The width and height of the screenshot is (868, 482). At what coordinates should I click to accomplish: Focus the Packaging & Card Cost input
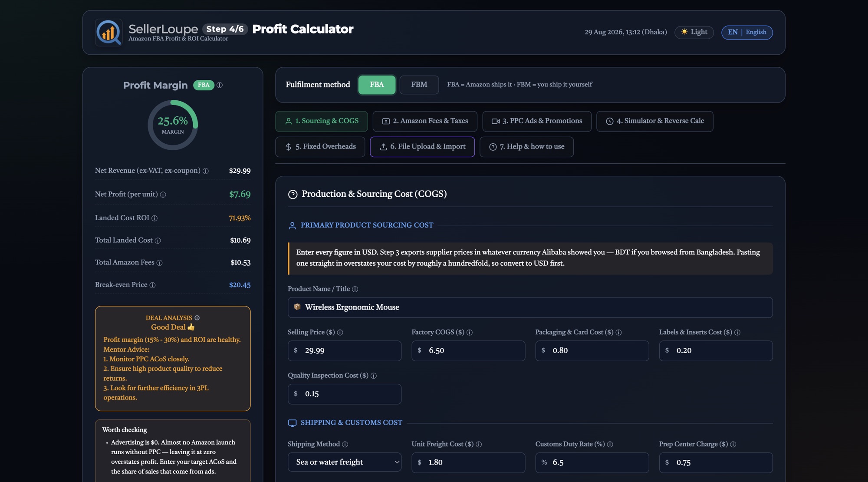coord(592,351)
